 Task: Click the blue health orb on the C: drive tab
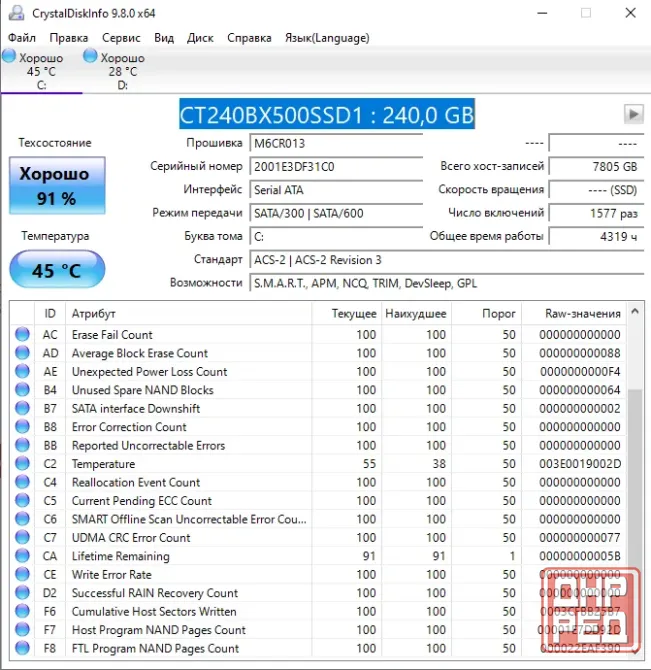[x=9, y=56]
